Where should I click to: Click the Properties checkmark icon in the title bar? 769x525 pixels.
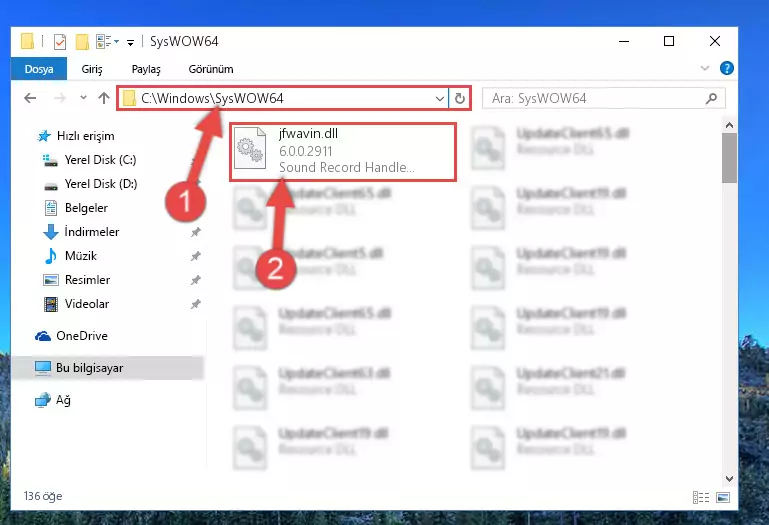[60, 42]
